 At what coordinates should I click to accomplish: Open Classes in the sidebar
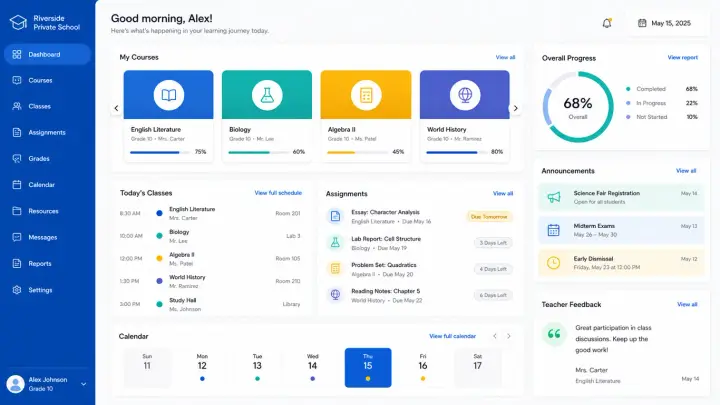(47, 106)
